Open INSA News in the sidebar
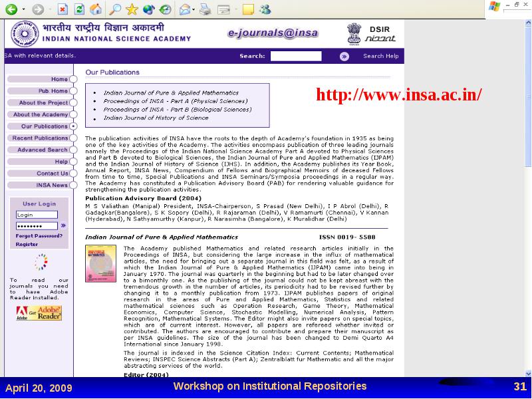 tap(52, 185)
